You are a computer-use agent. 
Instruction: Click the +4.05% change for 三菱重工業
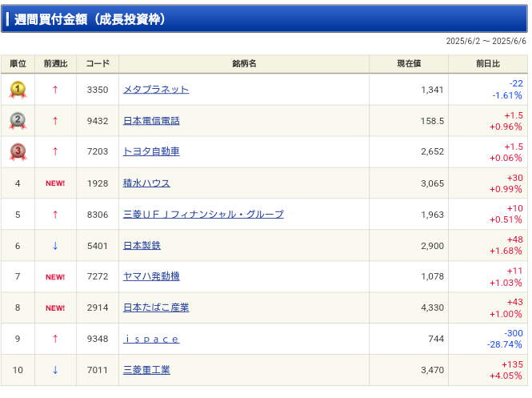coord(506,376)
